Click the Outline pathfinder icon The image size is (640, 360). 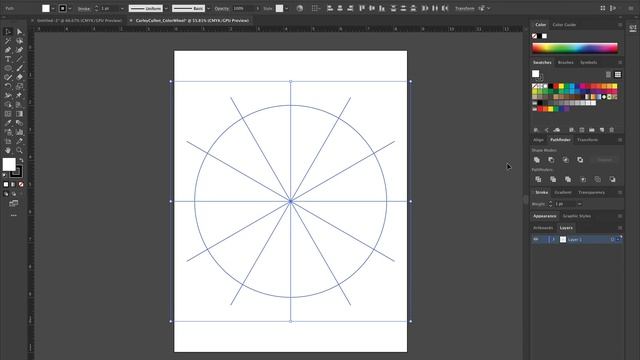(x=598, y=179)
